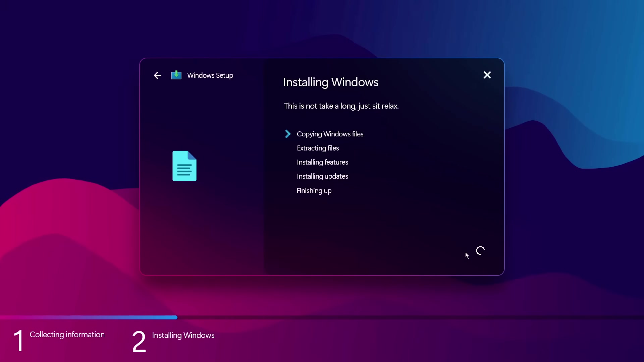Click the end of the blue progress fill
Image resolution: width=644 pixels, height=362 pixels.
pos(175,317)
